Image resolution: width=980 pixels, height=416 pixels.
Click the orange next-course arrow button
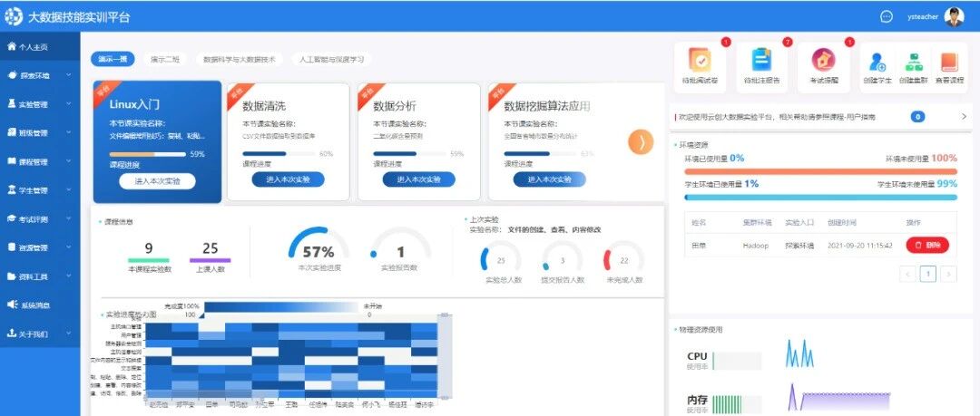pos(641,142)
